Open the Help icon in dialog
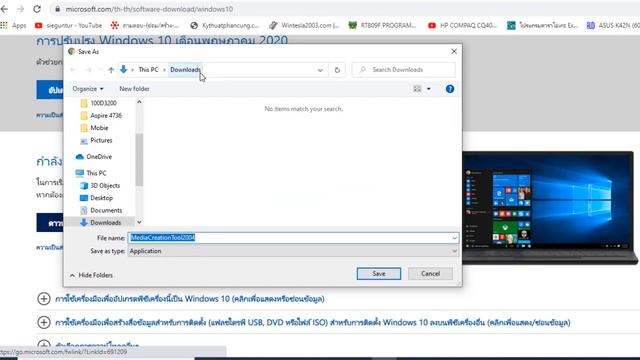Screen dimensions: 640x360 click(x=450, y=89)
